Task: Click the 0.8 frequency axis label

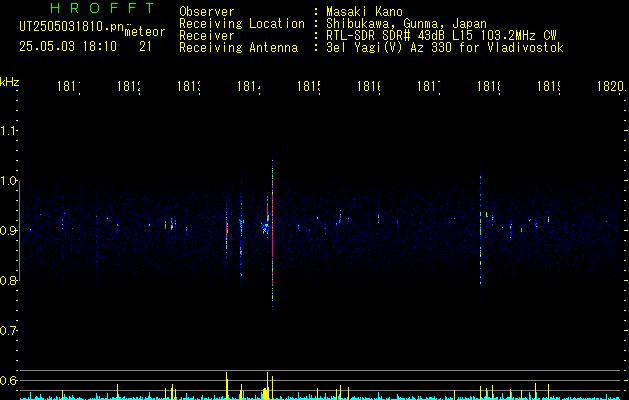Action: point(8,280)
